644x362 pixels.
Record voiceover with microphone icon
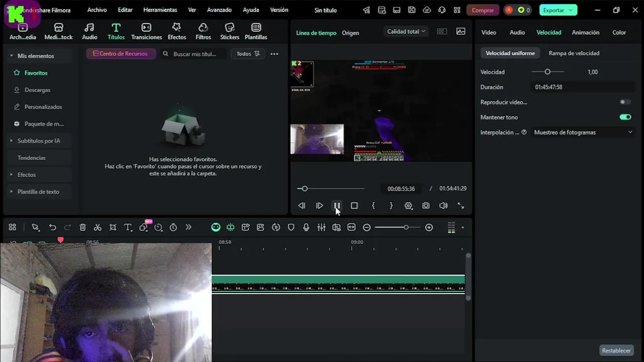[306, 227]
